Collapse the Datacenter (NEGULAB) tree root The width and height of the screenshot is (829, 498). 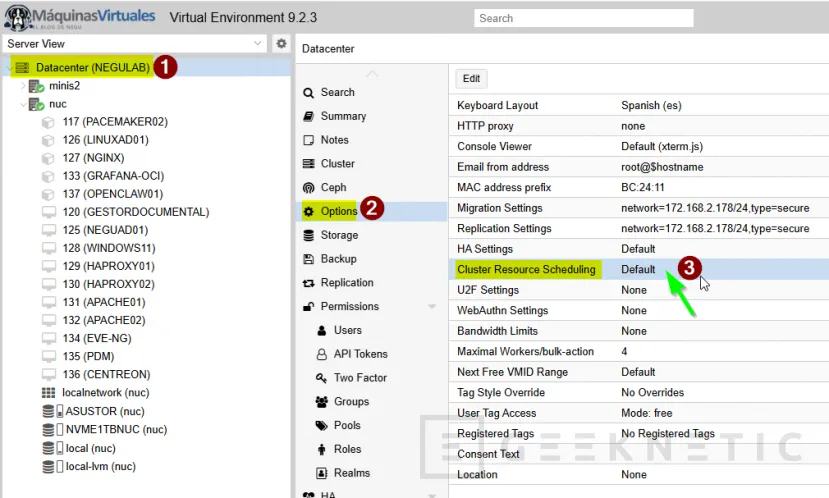click(9, 68)
